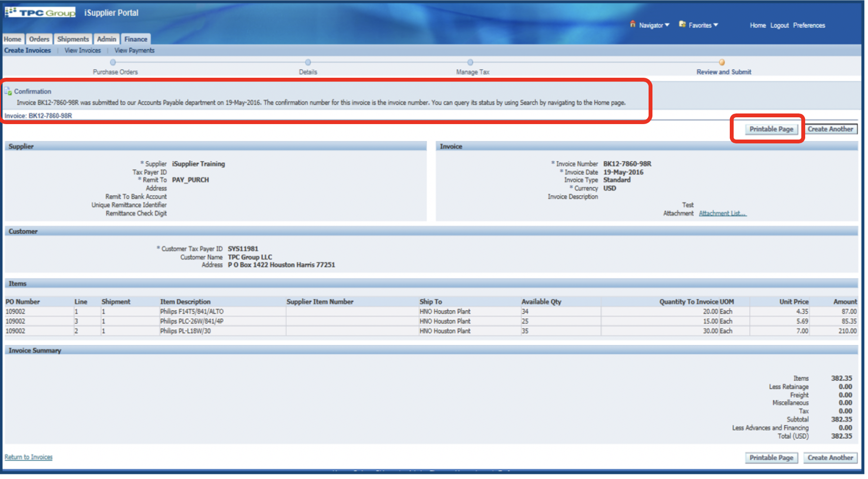The height and width of the screenshot is (479, 868).
Task: Open View Payments subtab
Action: click(x=134, y=50)
